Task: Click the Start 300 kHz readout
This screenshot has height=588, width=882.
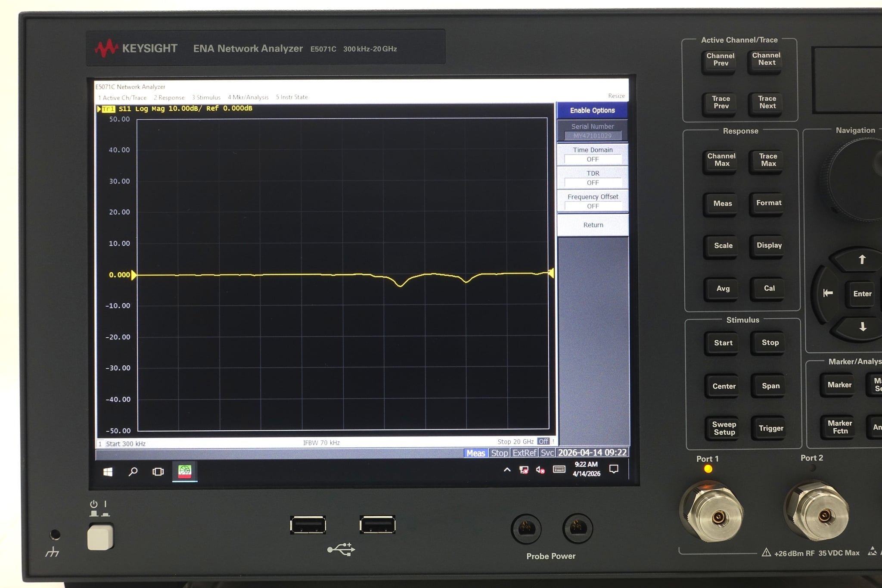Action: tap(126, 444)
